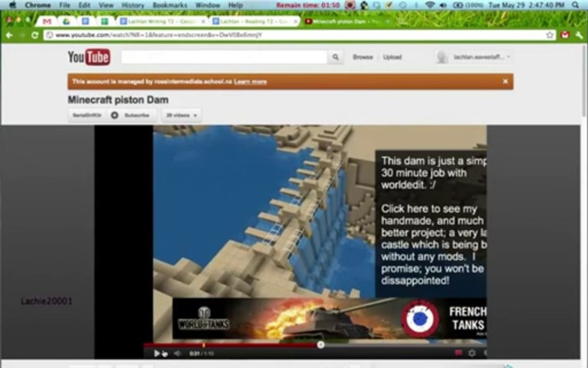588x368 pixels.
Task: Subscribe to the channel
Action: (x=132, y=116)
